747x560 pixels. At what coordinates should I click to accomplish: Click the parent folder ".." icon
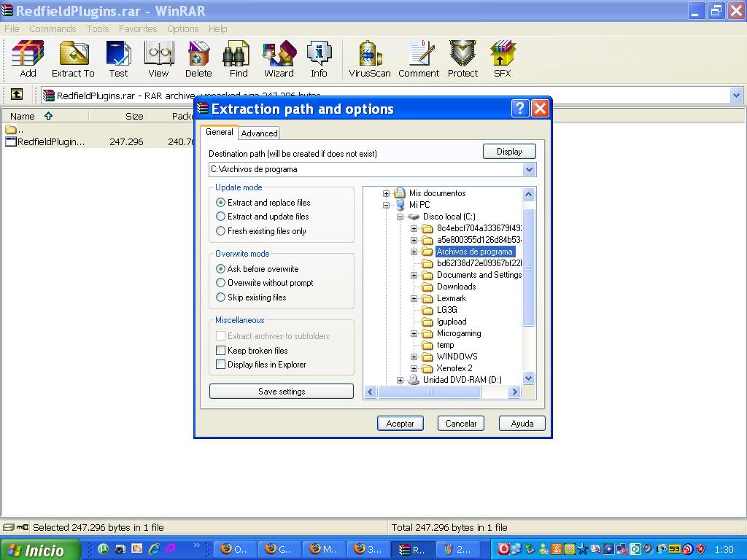(10, 130)
